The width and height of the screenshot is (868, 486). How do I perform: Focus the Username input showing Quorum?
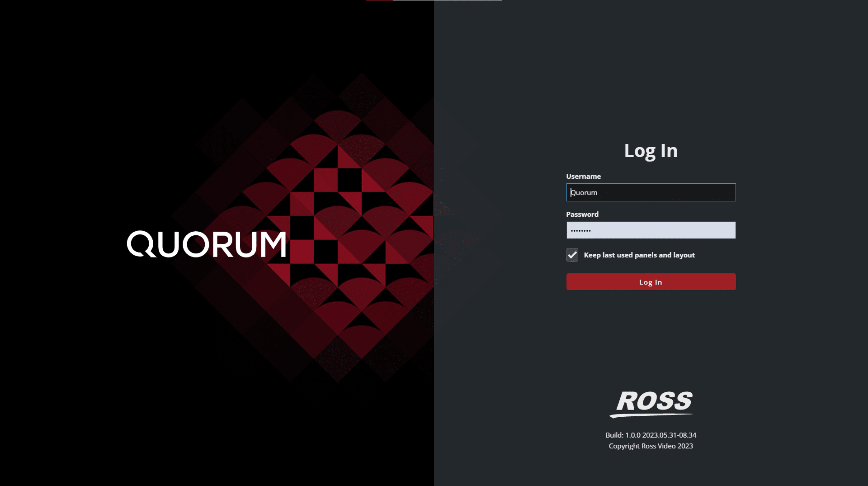tap(651, 192)
